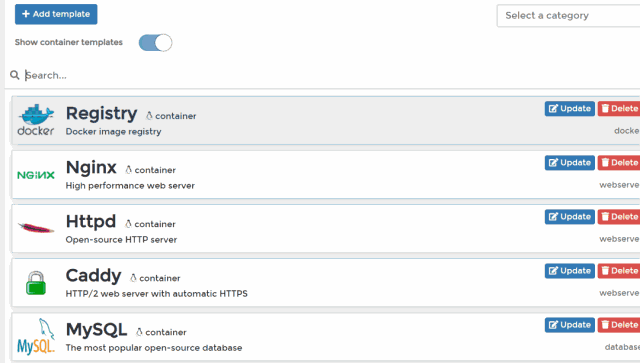Click the green NGINX logo
The width and height of the screenshot is (640, 363).
click(x=36, y=175)
